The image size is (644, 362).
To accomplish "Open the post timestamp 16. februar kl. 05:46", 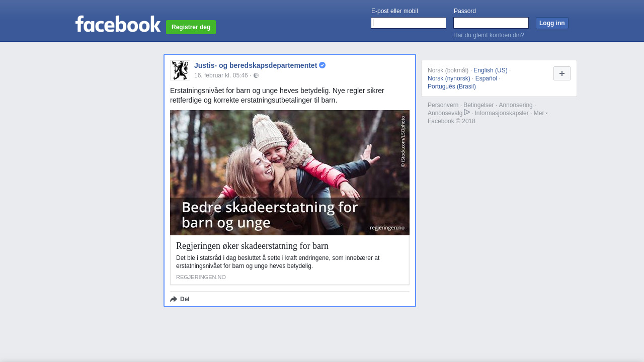I will (221, 75).
